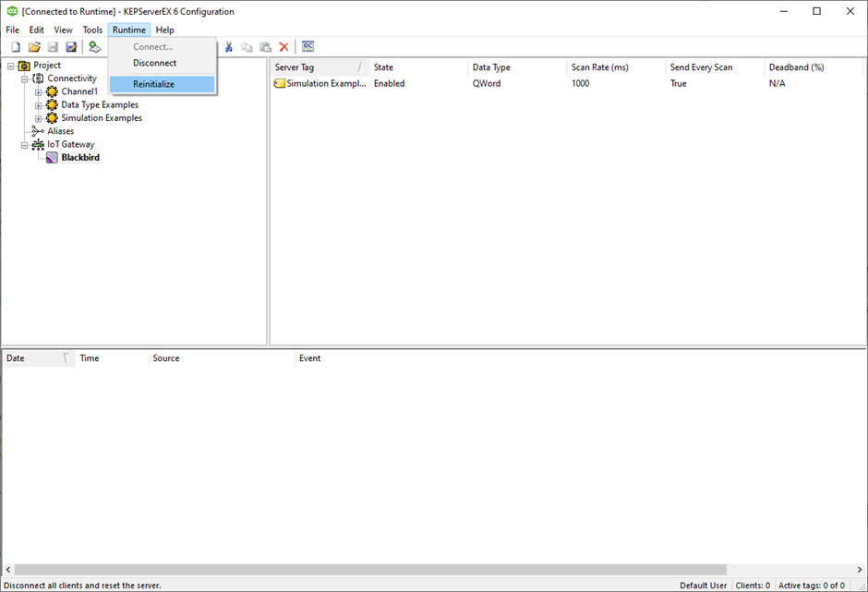The height and width of the screenshot is (592, 868).
Task: Click the gear icon beside Simulation Examples
Action: [52, 118]
